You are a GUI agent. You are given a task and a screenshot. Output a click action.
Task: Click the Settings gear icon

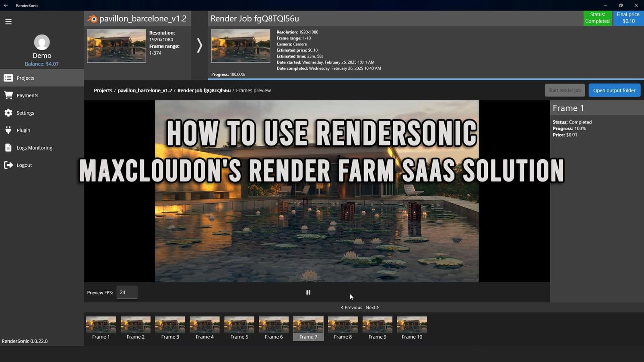[8, 113]
